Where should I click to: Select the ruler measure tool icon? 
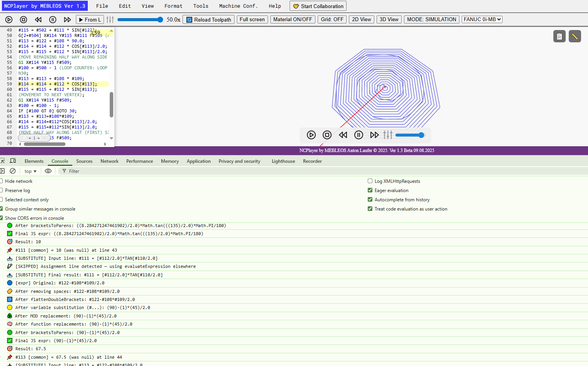tap(575, 36)
